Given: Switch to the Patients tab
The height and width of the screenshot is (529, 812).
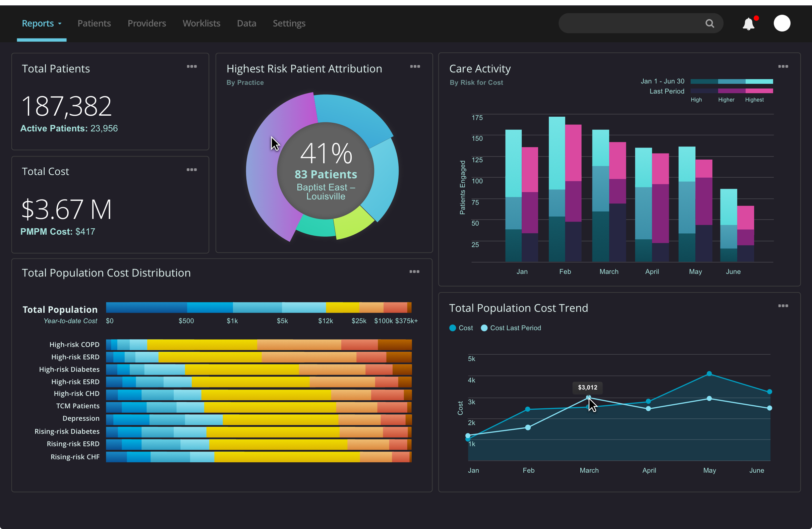Looking at the screenshot, I should [94, 23].
